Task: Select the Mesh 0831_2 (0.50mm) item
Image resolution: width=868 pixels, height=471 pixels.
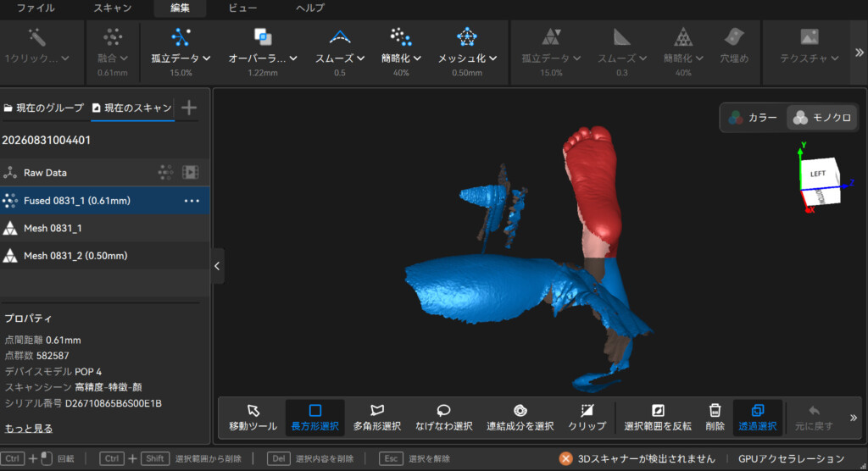Action: click(x=104, y=256)
